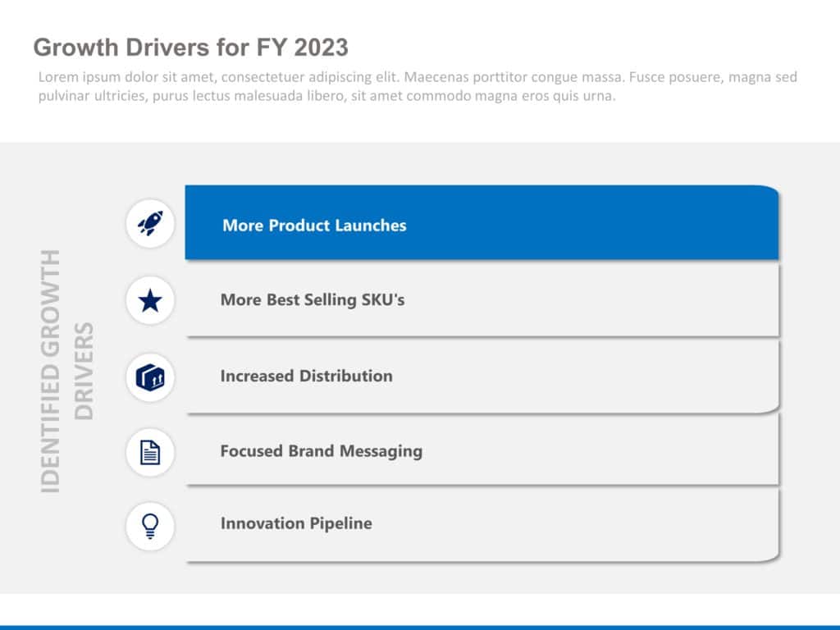Select the distribution box icon
The image size is (840, 630).
tap(150, 377)
